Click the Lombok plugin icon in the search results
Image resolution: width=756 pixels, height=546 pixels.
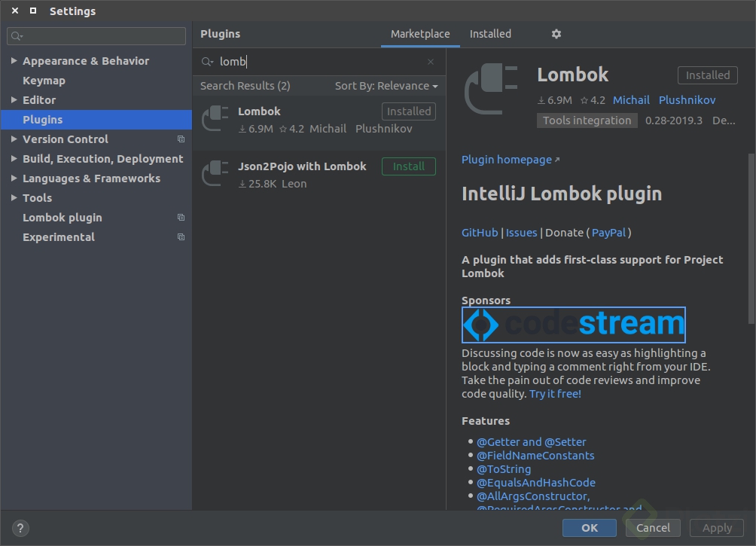click(215, 119)
